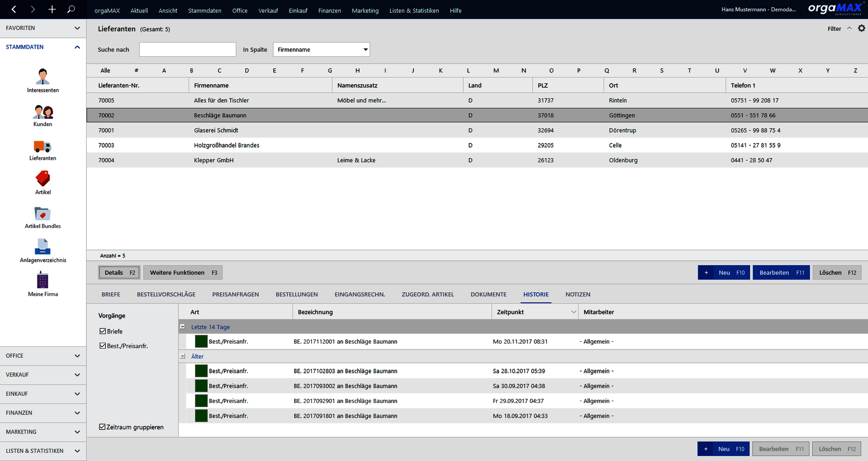Collapse the Letzte 14 Tage group
The image size is (868, 461).
(x=182, y=327)
